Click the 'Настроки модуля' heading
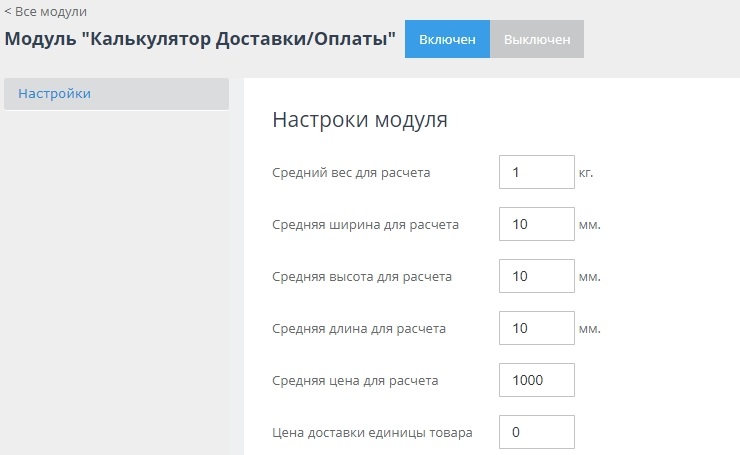Screen dimensions: 740x455 (x=359, y=121)
